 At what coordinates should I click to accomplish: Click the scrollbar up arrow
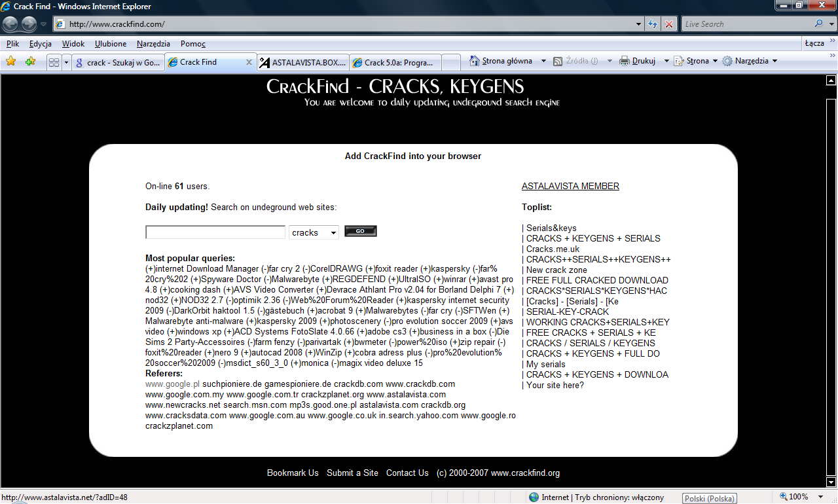click(831, 81)
